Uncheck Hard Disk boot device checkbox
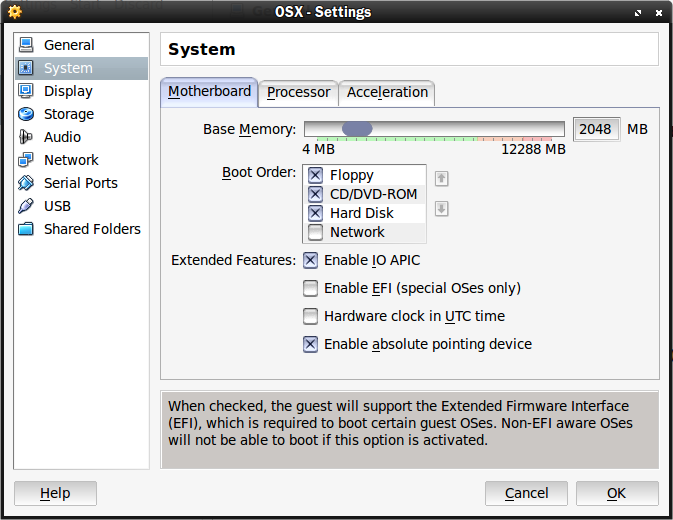 click(x=315, y=213)
